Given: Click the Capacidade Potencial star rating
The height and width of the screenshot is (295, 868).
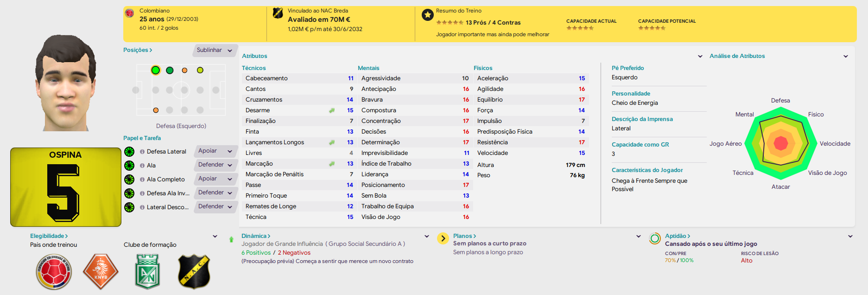Looking at the screenshot, I should pos(652,28).
